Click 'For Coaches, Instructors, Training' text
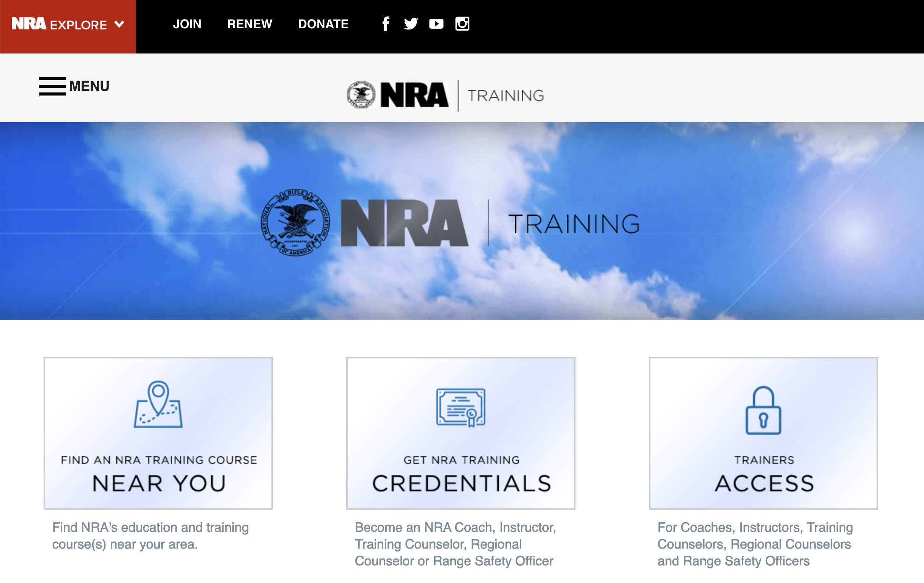Screen dimensions: 924x583 click(x=755, y=544)
